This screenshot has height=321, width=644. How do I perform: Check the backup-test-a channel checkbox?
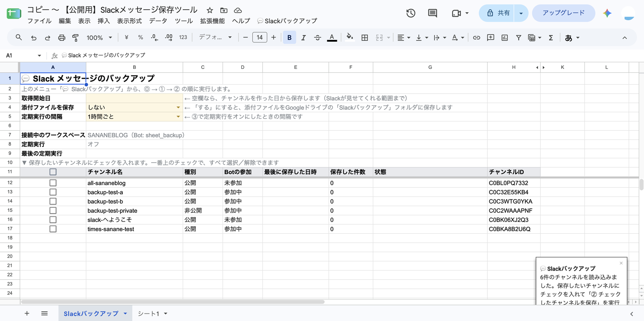[x=53, y=192]
